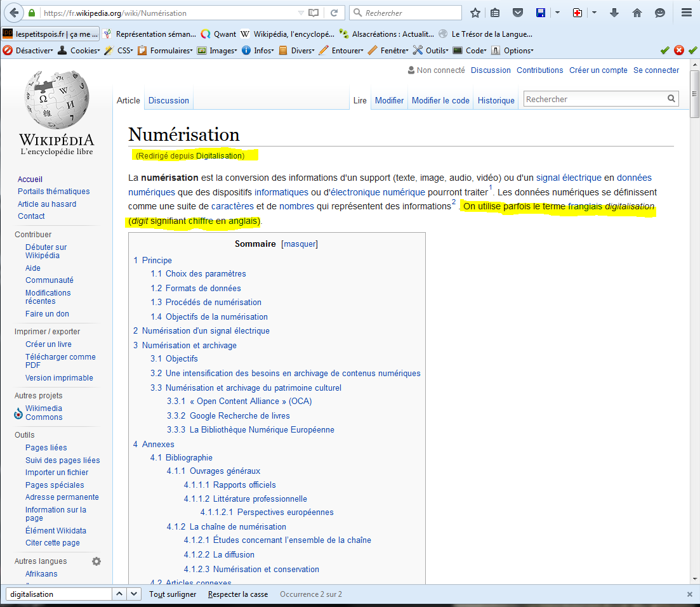
Task: Click the blue floppy disk save icon
Action: point(541,13)
